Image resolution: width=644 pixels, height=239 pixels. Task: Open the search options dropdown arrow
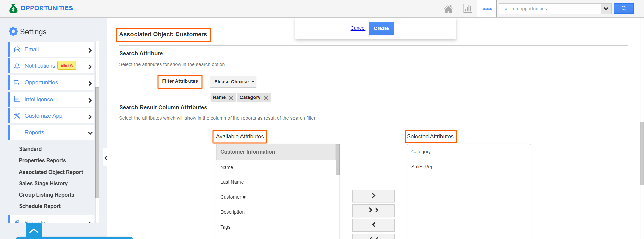606,9
